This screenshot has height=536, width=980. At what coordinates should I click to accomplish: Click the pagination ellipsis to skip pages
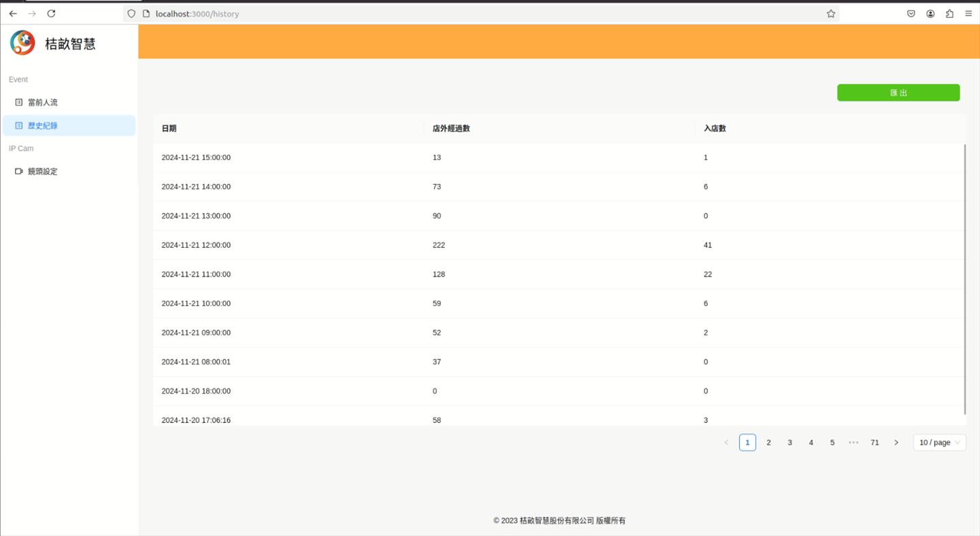pyautogui.click(x=853, y=443)
